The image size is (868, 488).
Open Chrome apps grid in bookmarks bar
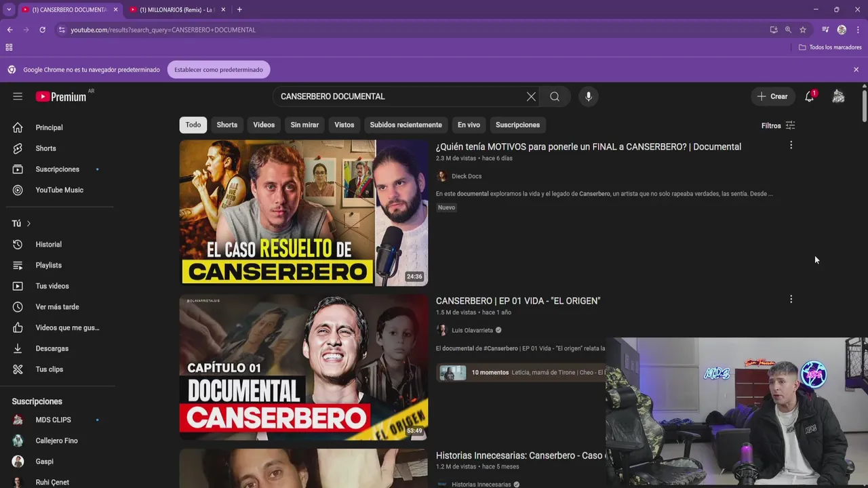click(x=9, y=47)
